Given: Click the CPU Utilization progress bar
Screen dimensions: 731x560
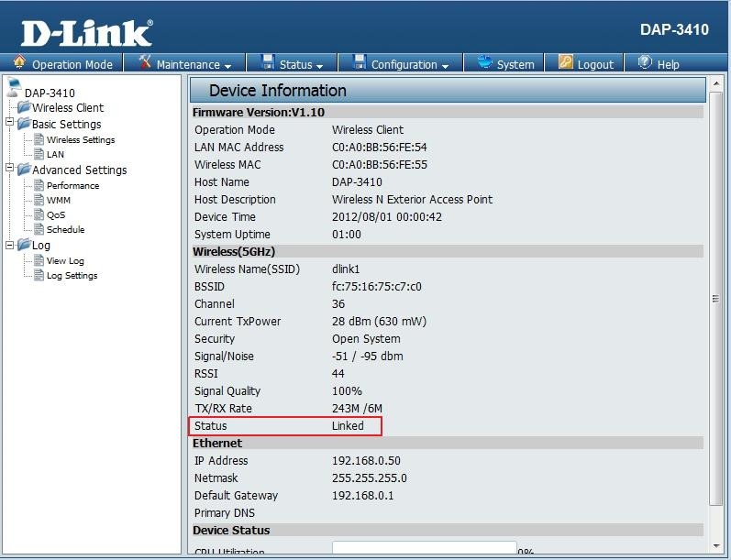Looking at the screenshot, I should [x=424, y=550].
